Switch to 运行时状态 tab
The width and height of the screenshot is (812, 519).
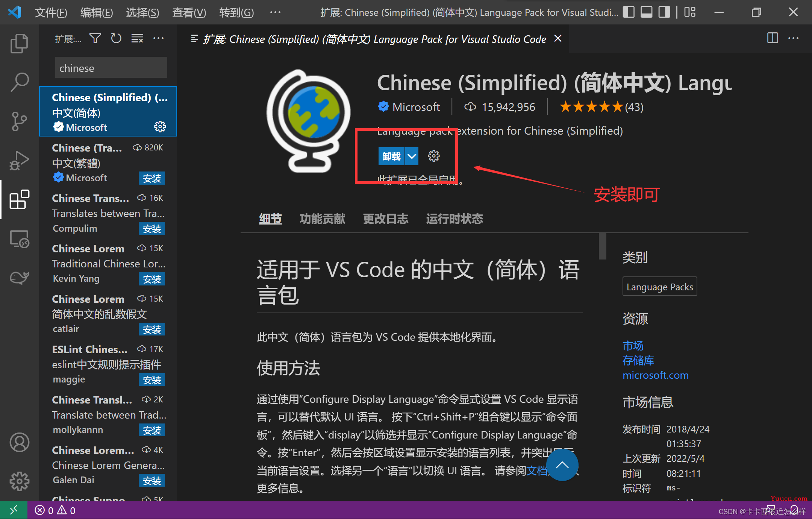pos(454,219)
